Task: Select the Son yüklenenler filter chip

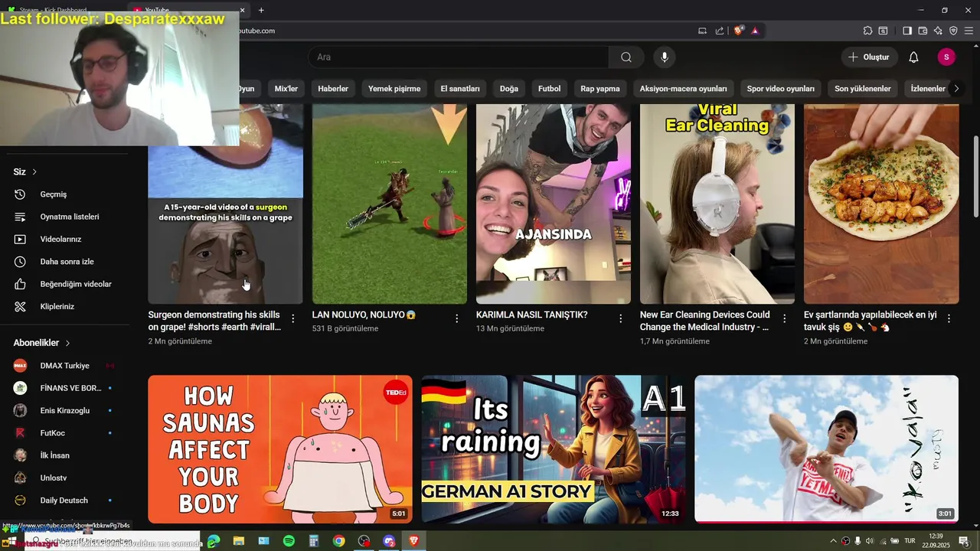Action: coord(863,89)
